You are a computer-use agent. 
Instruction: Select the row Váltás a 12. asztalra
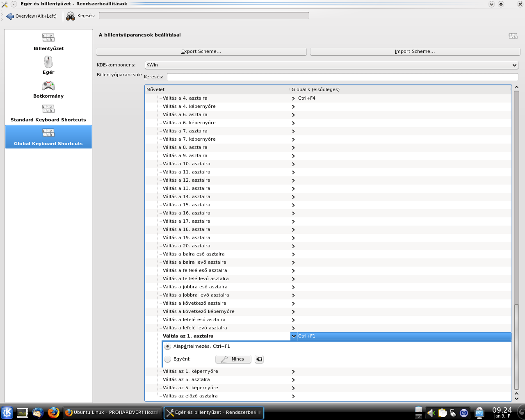328,180
